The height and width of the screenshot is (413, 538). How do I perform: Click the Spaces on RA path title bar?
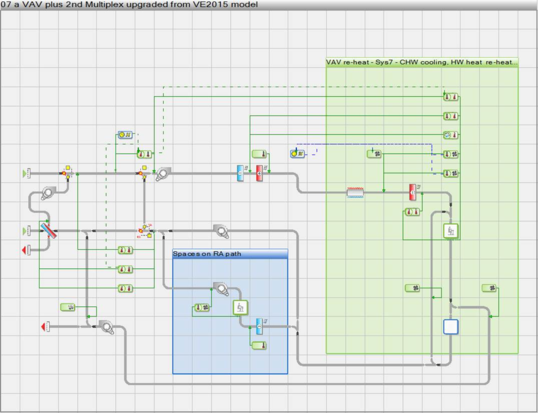click(230, 254)
